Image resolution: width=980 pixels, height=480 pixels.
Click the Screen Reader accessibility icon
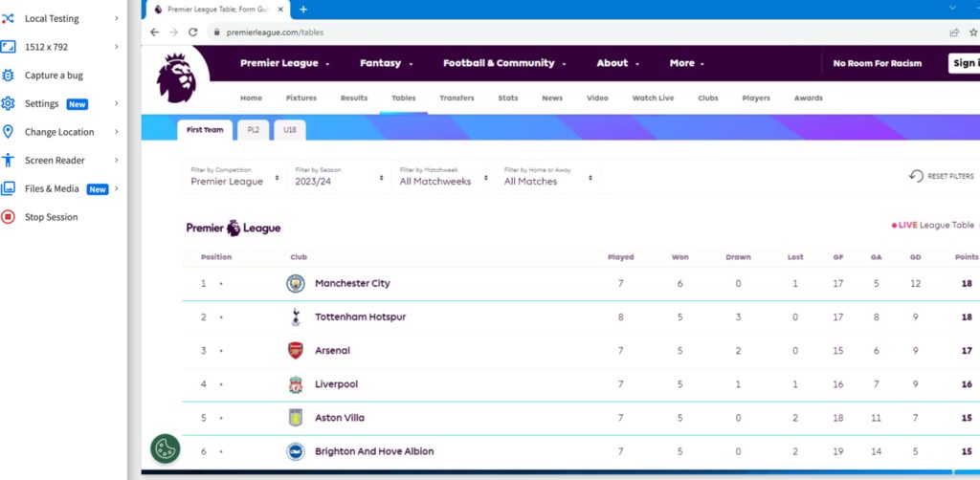pyautogui.click(x=8, y=161)
